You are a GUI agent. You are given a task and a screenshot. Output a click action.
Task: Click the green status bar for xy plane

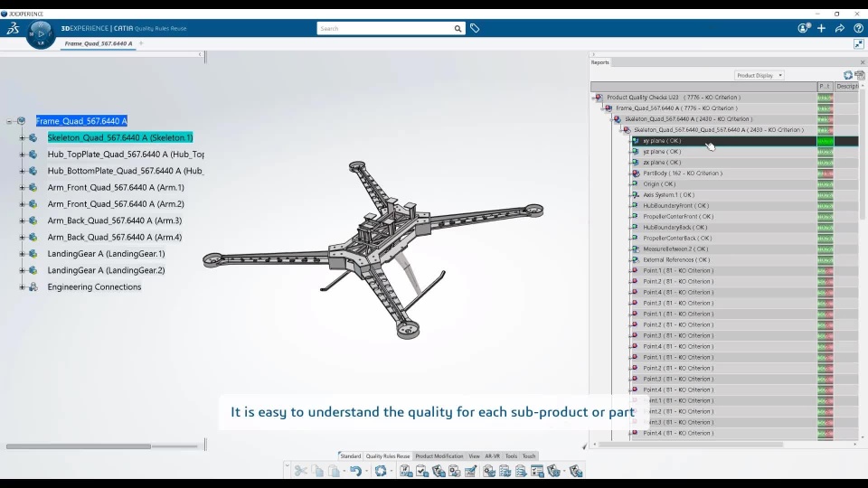[x=825, y=141]
